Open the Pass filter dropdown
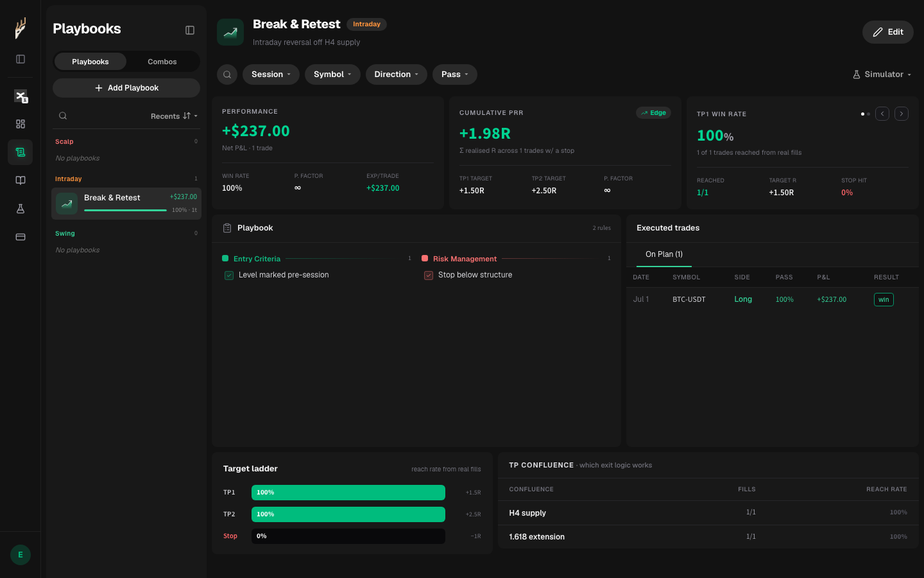This screenshot has width=924, height=578. (455, 74)
